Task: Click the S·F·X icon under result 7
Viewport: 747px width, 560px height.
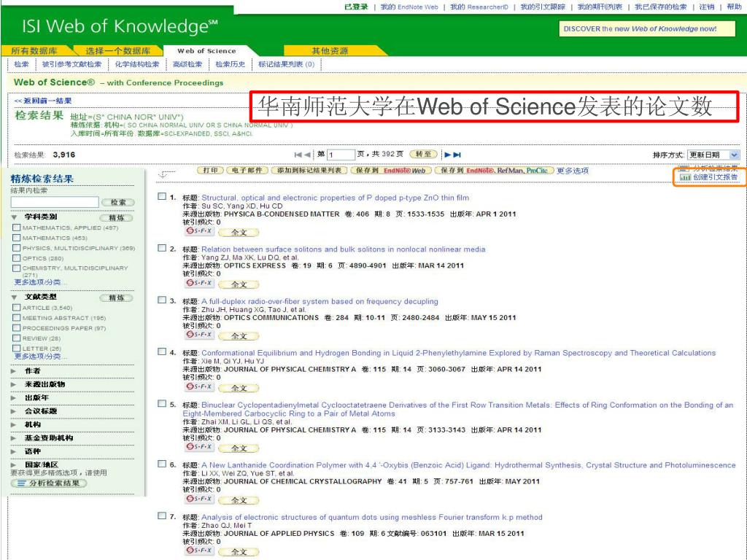Action: (200, 550)
